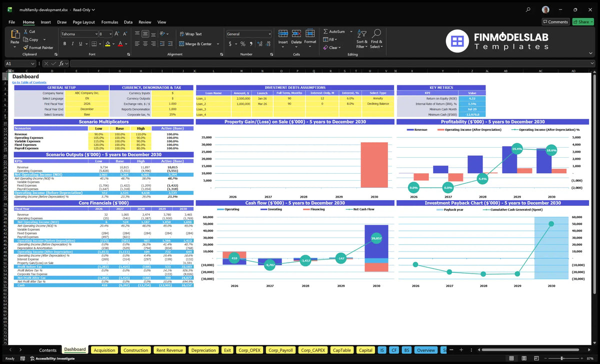
Task: Click the Comma Style icon
Action: pos(250,44)
